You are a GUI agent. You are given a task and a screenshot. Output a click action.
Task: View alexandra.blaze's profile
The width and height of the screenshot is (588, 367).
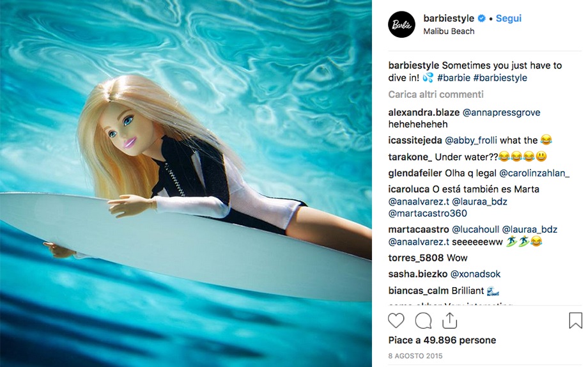click(424, 112)
